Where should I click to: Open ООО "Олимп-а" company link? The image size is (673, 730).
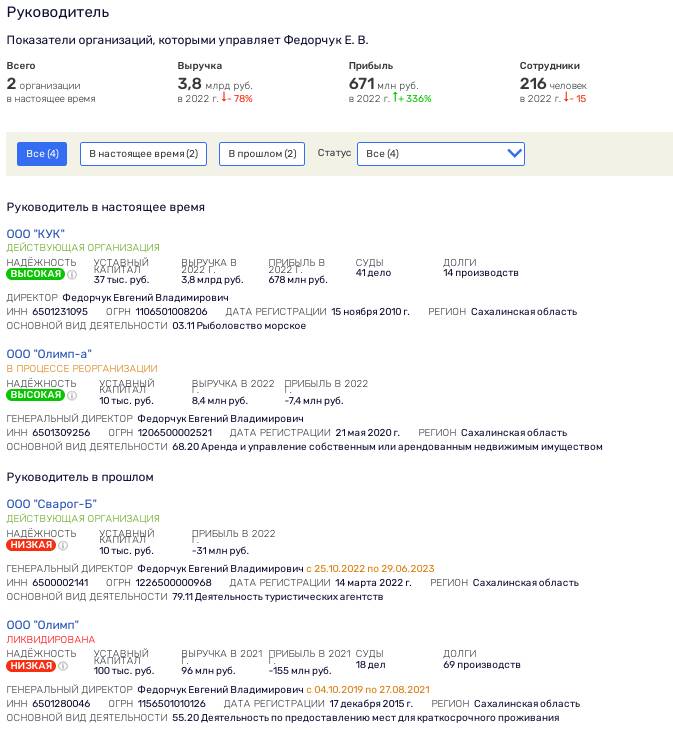point(49,354)
